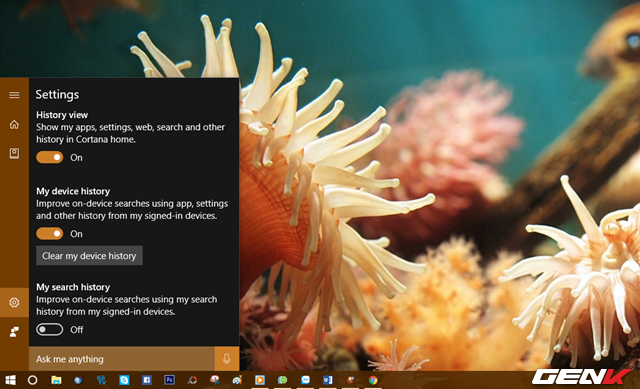Go to Cortana Home
The height and width of the screenshot is (389, 640).
14,124
